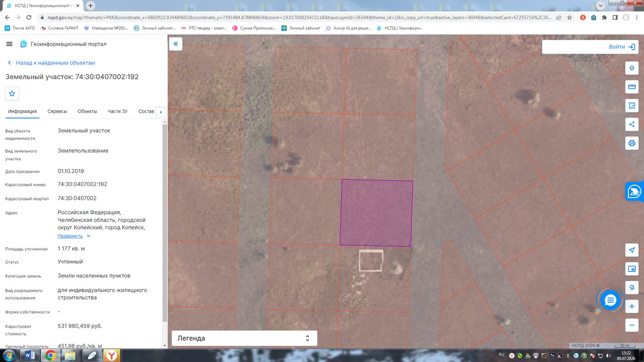The height and width of the screenshot is (362, 644).
Task: Add land plot to favorites star
Action: [12, 93]
